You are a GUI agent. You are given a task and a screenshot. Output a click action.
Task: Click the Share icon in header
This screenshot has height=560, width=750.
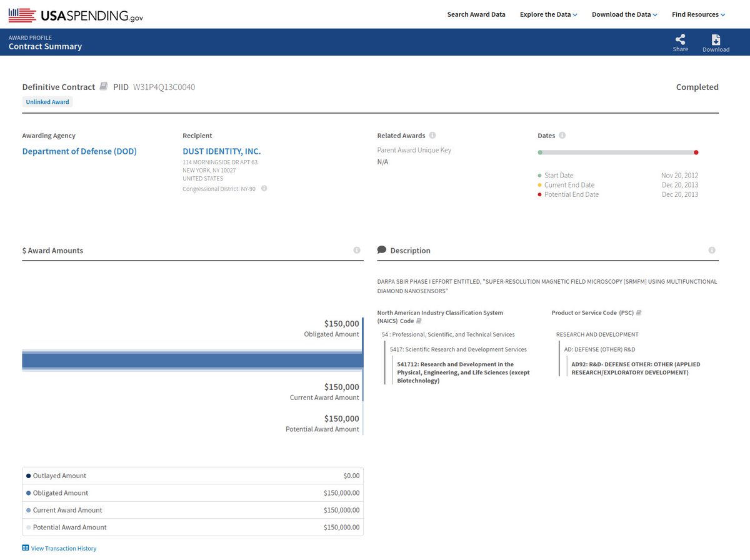pos(680,39)
